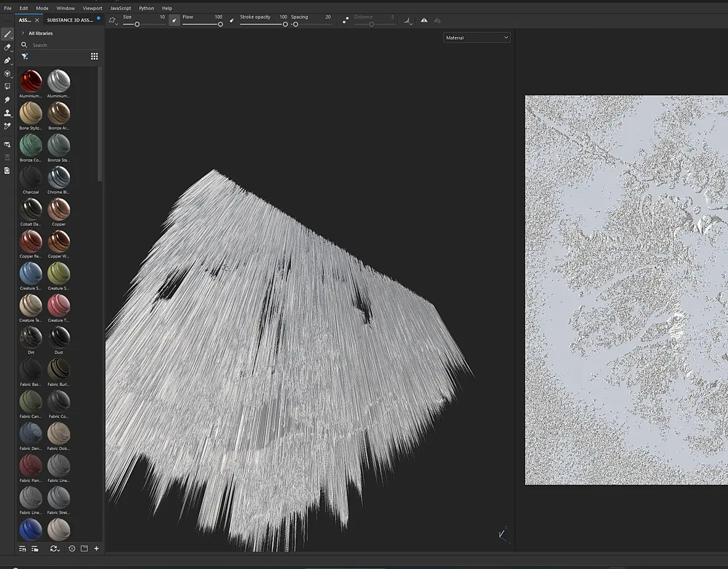Click the hourglass icon in sidebar
Screen dimensions: 728x569
click(x=7, y=157)
